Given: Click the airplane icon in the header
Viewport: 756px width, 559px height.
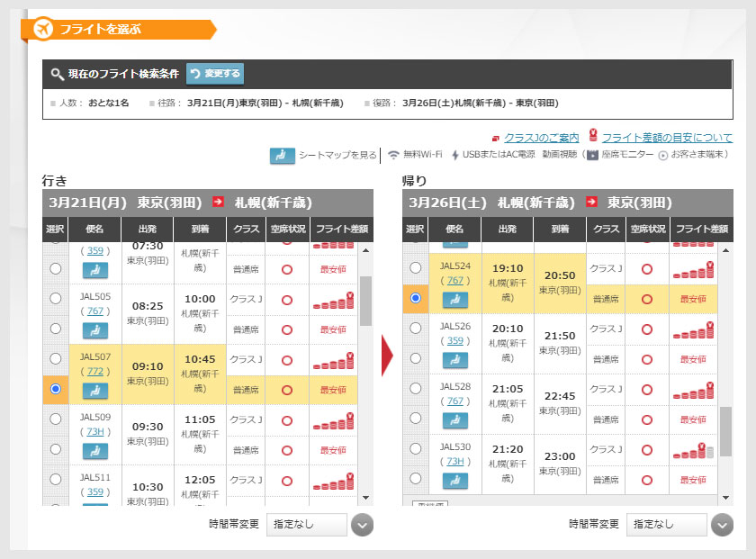Looking at the screenshot, I should (43, 29).
